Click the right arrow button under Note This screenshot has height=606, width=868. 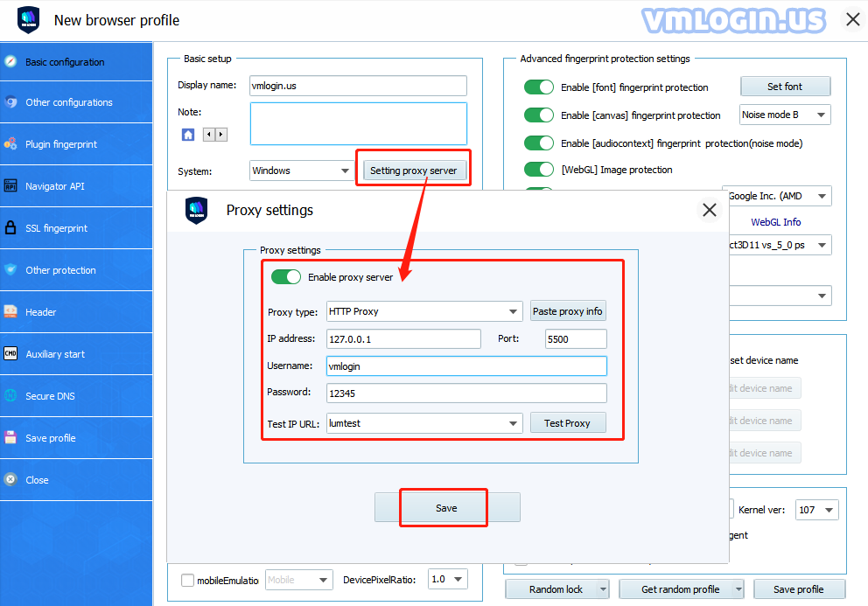coord(220,135)
